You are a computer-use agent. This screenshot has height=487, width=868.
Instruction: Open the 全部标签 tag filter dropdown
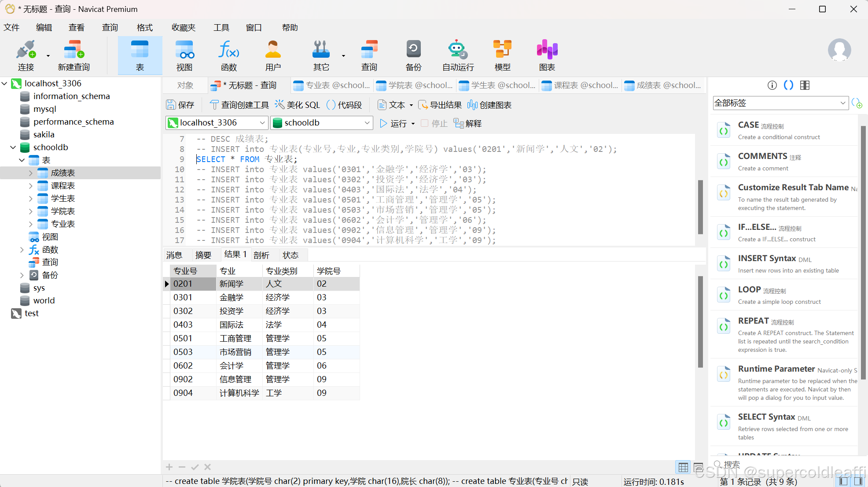(780, 103)
